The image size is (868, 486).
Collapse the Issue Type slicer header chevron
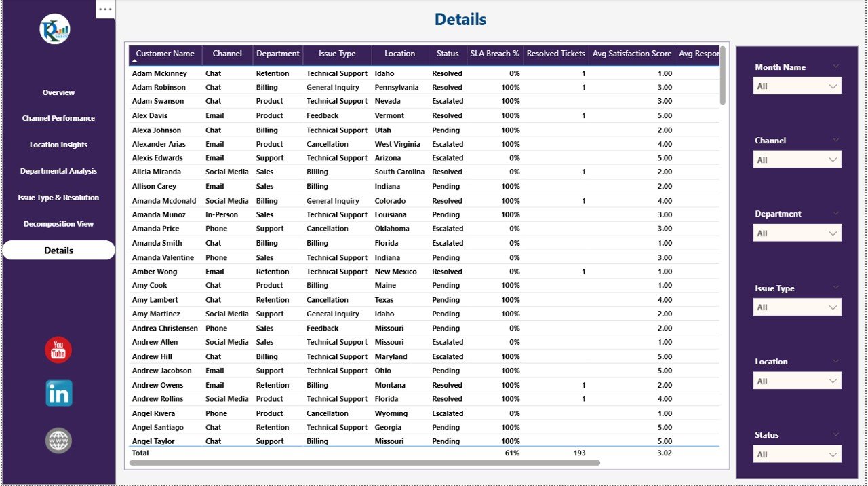(x=835, y=287)
